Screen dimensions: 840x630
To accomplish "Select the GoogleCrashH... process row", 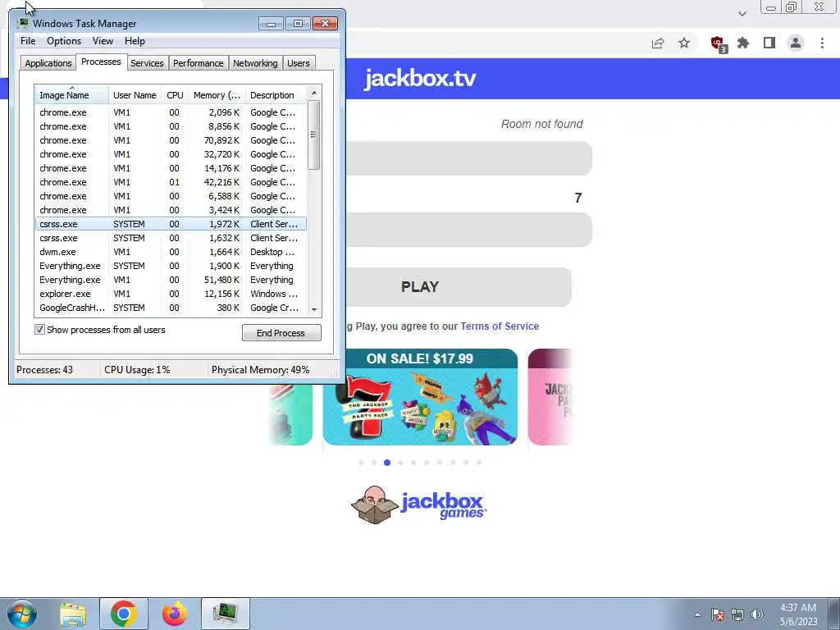I will [x=171, y=308].
